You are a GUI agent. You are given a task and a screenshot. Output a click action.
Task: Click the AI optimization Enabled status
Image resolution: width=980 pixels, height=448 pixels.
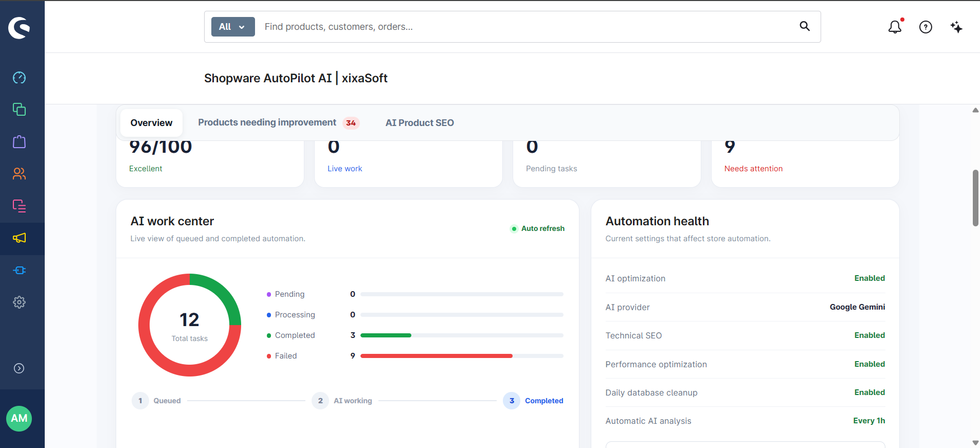pyautogui.click(x=869, y=278)
